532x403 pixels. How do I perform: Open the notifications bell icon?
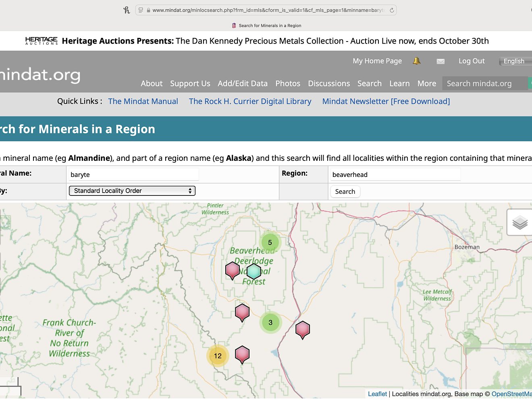point(417,61)
